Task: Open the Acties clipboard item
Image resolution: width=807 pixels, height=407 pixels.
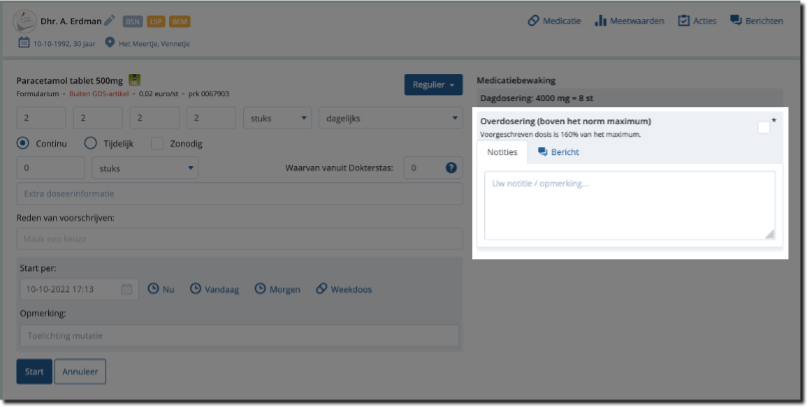Action: click(697, 21)
